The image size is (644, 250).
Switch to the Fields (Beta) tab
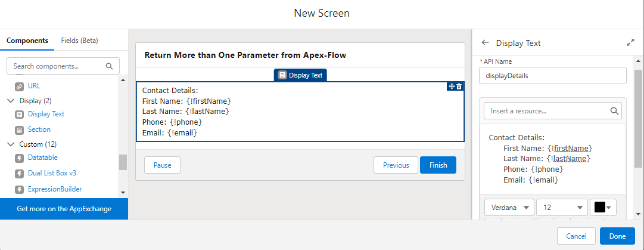[x=79, y=41]
